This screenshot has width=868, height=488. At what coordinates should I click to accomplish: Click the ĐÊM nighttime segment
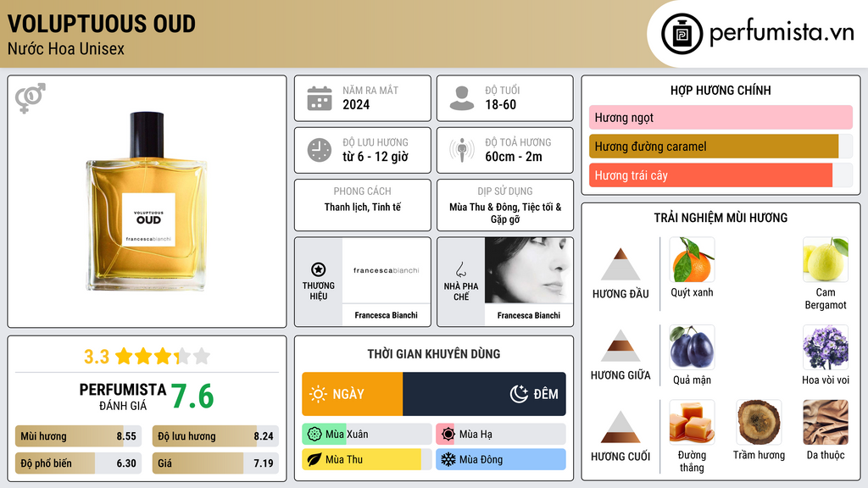(x=484, y=394)
